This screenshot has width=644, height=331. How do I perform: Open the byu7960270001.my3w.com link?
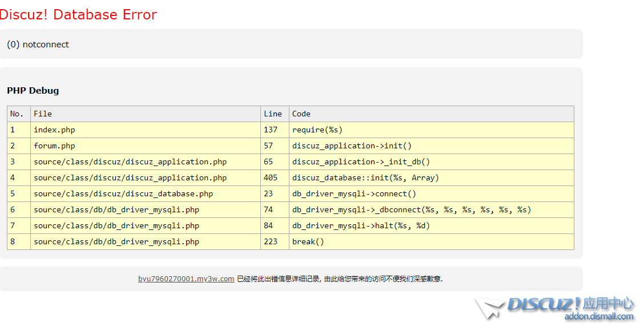point(186,279)
